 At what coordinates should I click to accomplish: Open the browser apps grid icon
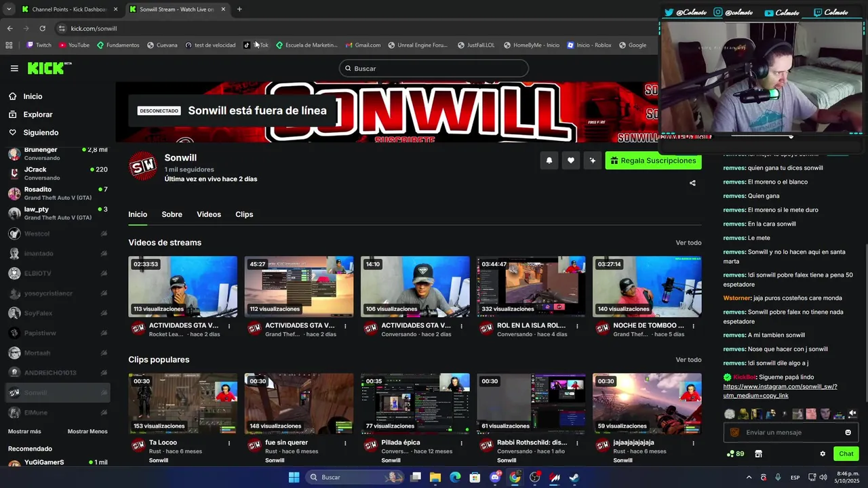pos(9,45)
